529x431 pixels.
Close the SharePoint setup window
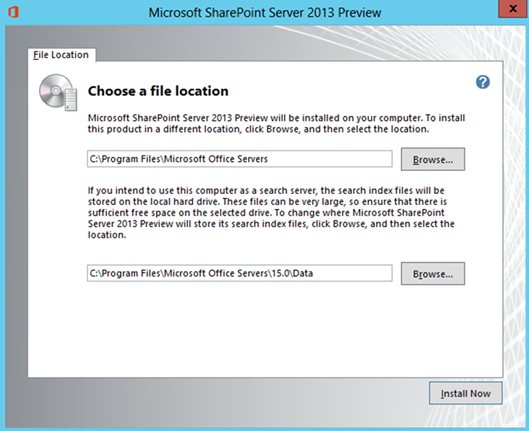coord(513,9)
